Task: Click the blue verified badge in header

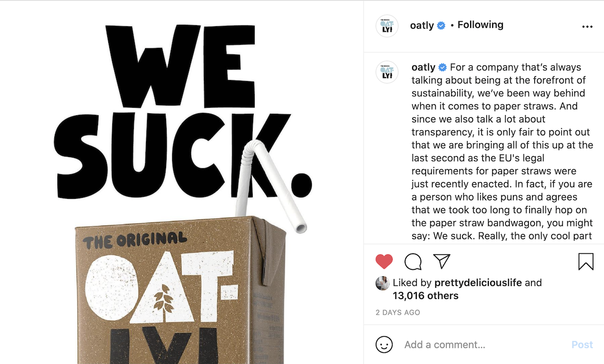Action: 441,25
